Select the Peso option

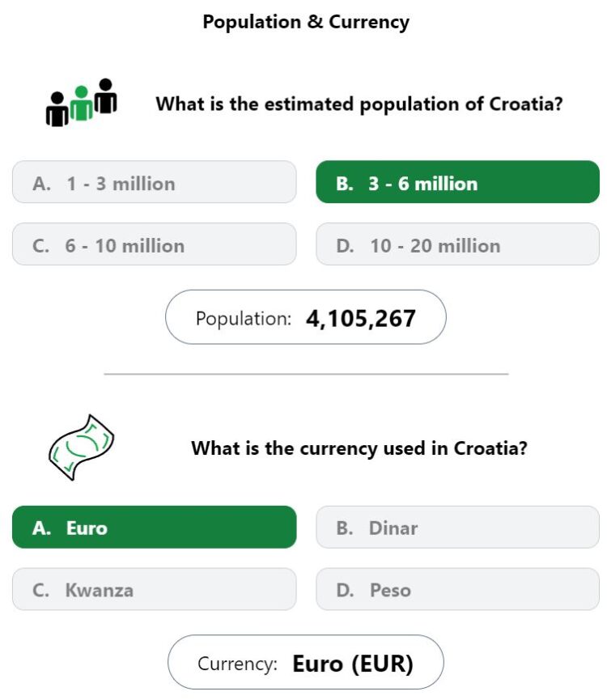point(457,589)
